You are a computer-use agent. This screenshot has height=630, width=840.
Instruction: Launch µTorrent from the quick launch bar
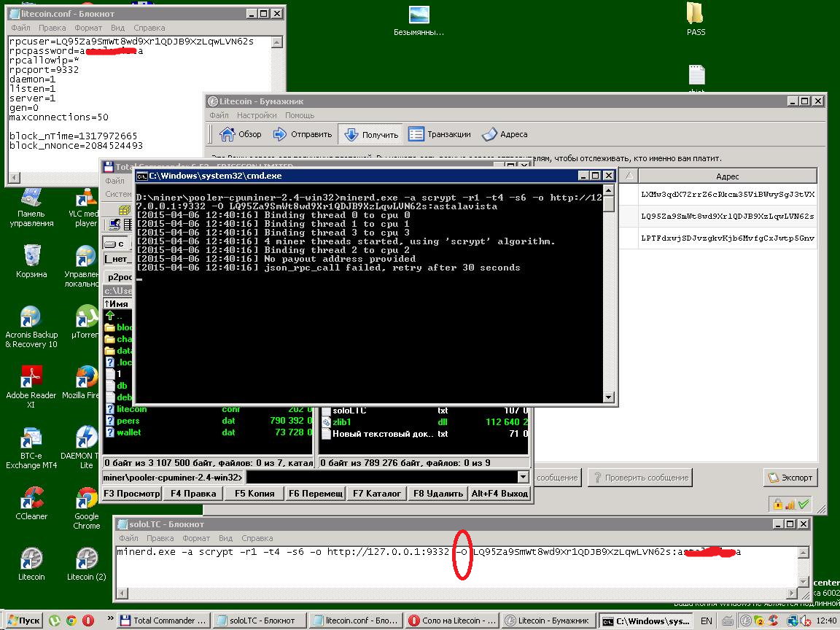(x=54, y=621)
